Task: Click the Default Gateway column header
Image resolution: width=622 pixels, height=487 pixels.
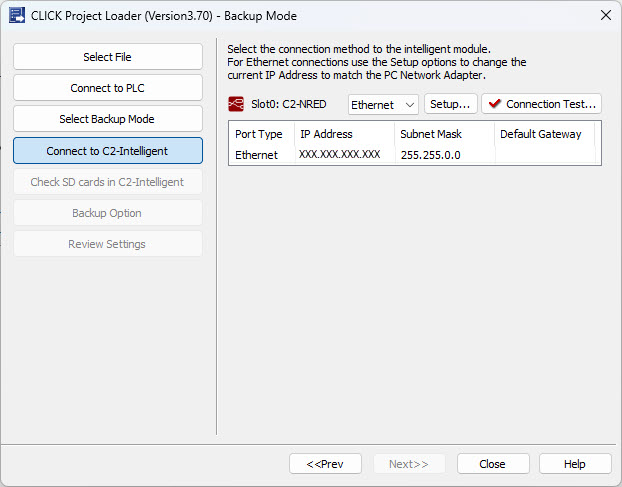Action: click(x=544, y=134)
